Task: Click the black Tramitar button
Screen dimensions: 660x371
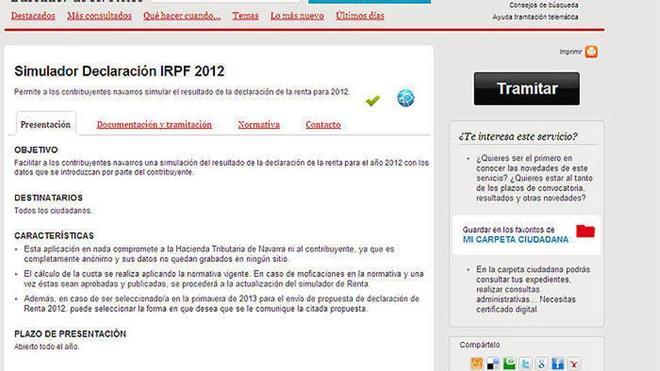Action: point(527,88)
